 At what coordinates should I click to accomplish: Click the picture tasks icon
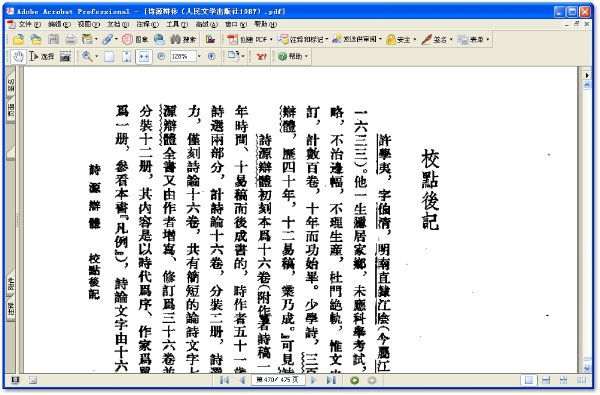(x=210, y=39)
